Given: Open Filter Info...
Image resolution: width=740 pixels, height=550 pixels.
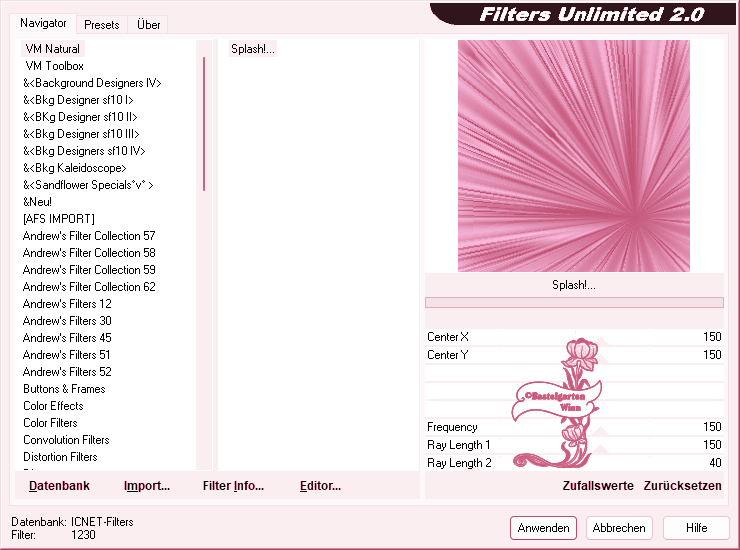Looking at the screenshot, I should pos(233,486).
